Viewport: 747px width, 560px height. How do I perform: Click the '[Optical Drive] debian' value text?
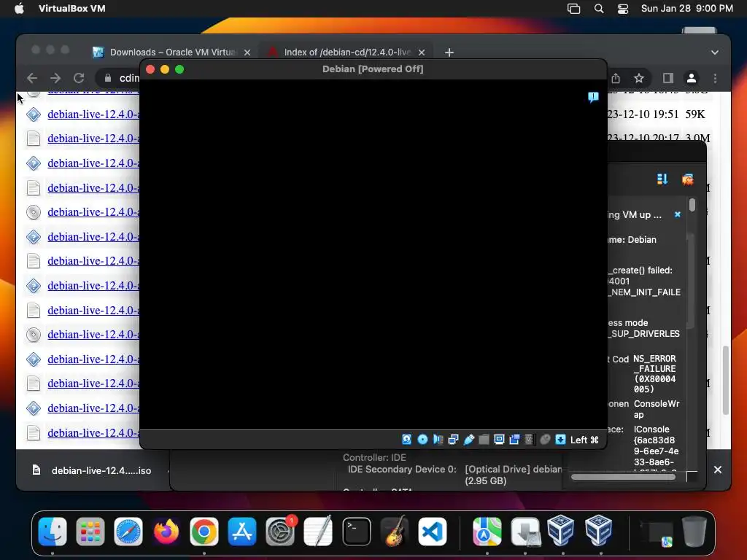click(x=514, y=470)
